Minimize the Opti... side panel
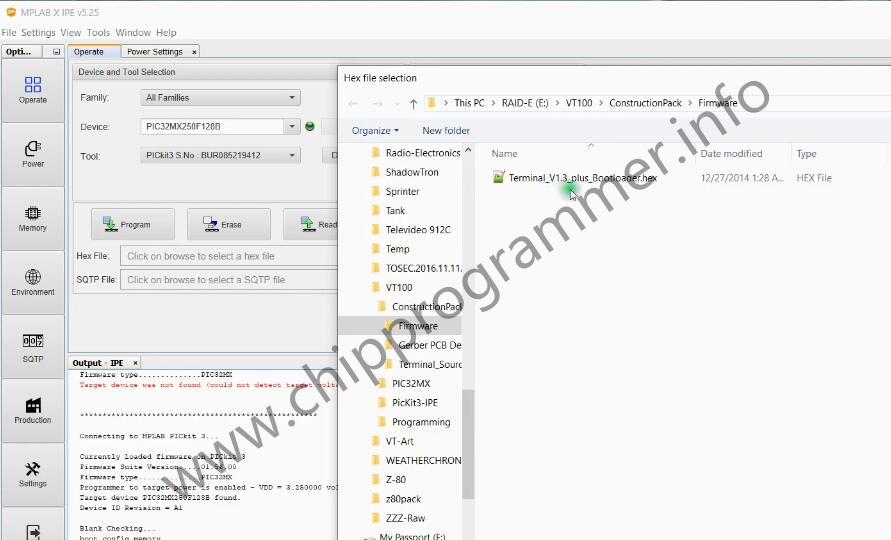This screenshot has height=540, width=891. pos(56,52)
